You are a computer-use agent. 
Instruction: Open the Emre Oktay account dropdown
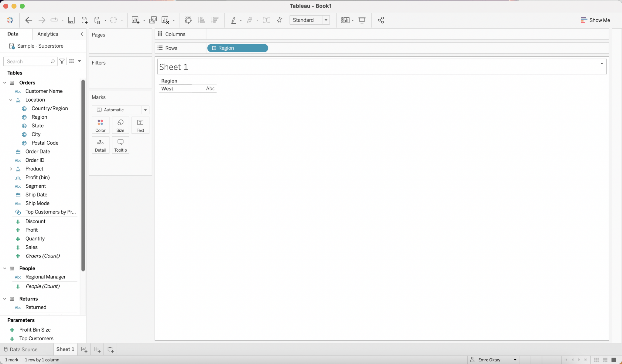click(x=516, y=359)
